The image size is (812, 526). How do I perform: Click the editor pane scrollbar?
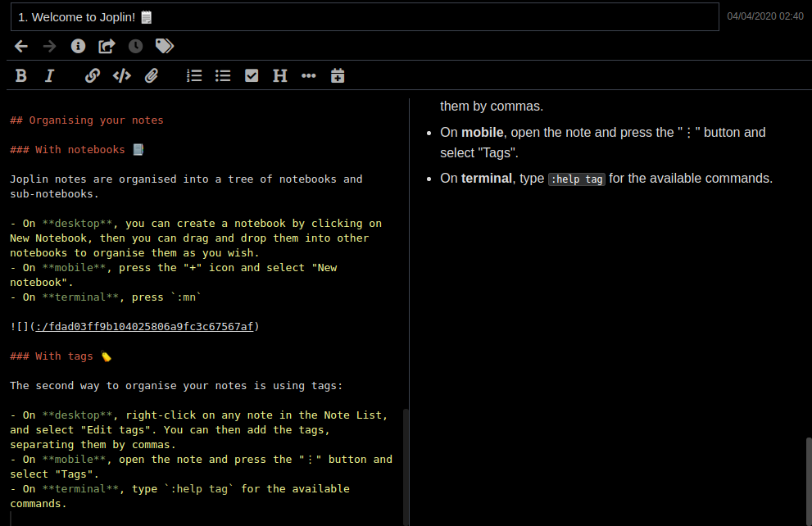(406, 466)
